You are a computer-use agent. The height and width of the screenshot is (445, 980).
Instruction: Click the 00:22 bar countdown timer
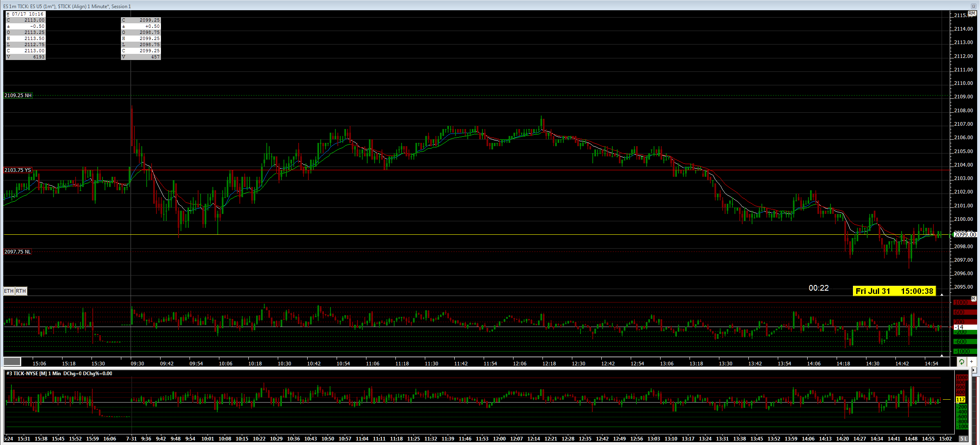819,288
